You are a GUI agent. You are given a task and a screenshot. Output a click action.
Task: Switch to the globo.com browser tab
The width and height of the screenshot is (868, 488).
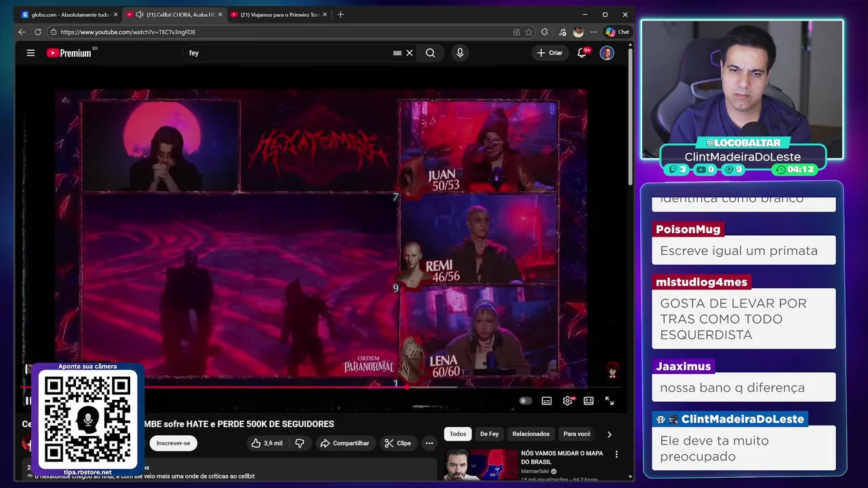(x=68, y=14)
